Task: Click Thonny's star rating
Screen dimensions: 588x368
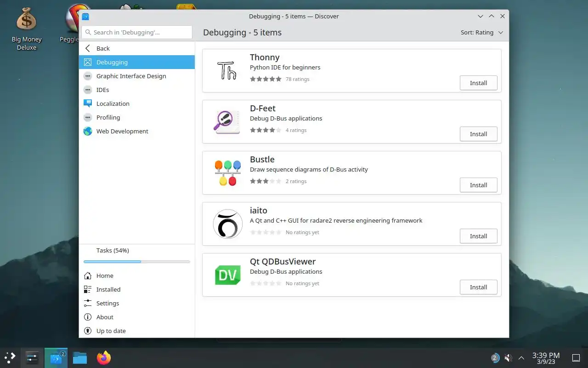Action: point(266,79)
